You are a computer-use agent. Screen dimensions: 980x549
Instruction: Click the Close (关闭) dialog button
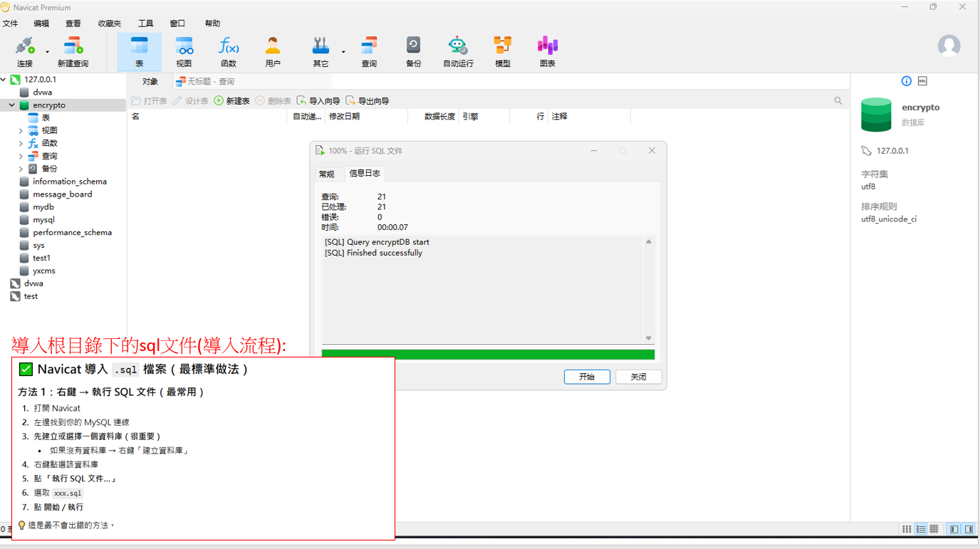(x=639, y=377)
